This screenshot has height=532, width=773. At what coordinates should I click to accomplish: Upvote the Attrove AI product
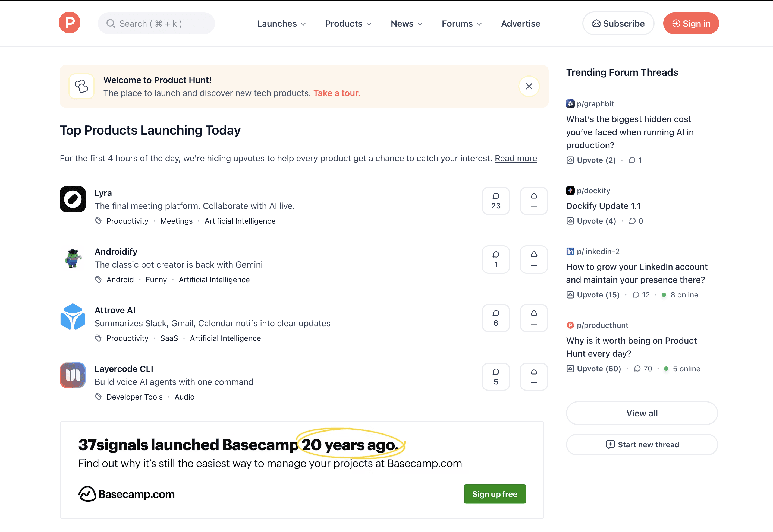pyautogui.click(x=533, y=318)
